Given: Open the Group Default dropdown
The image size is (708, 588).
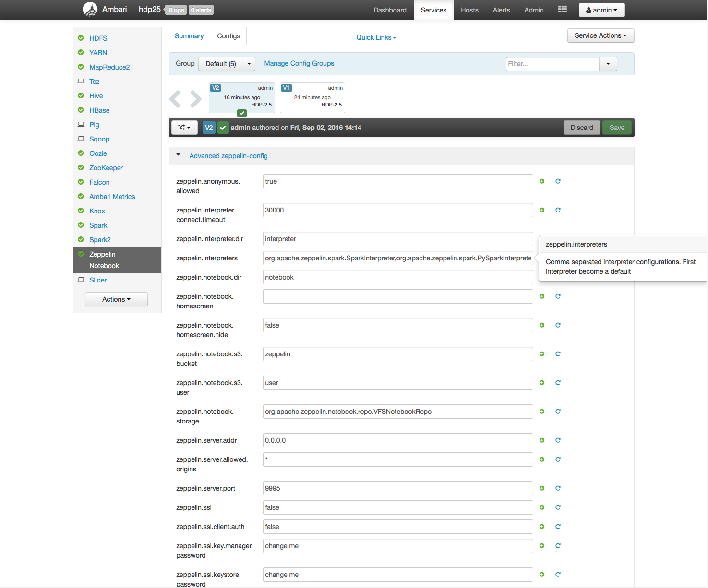Looking at the screenshot, I should (x=227, y=63).
